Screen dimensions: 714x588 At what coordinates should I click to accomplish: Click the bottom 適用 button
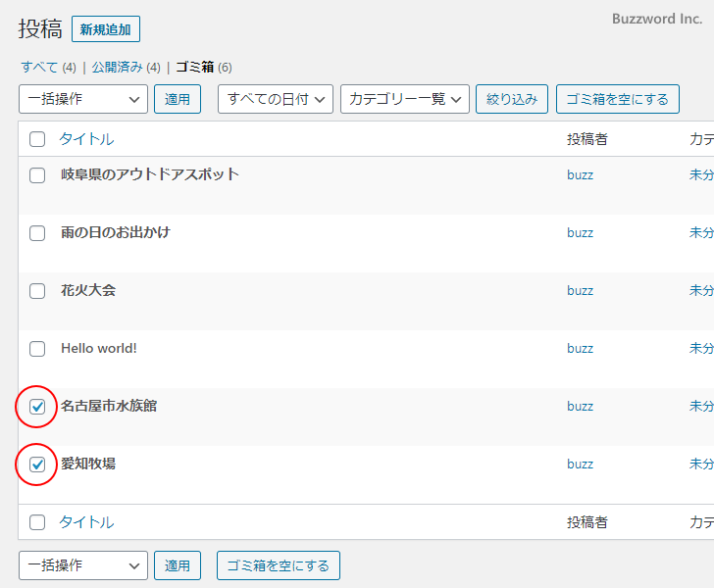(178, 565)
